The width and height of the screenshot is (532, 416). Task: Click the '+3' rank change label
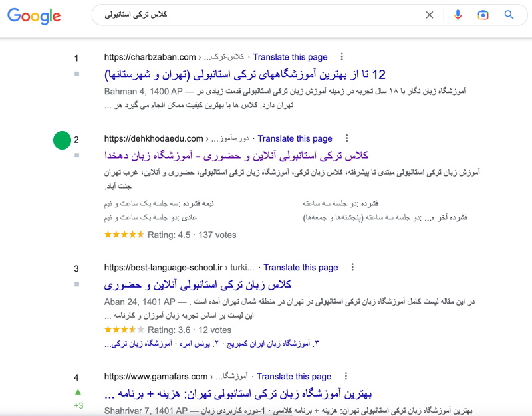point(78,405)
